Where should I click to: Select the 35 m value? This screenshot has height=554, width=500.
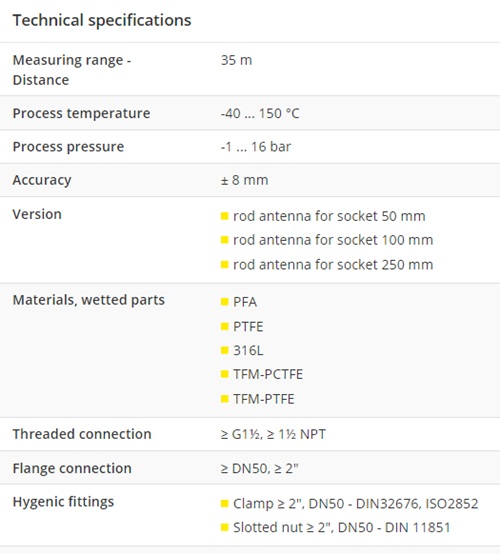[x=236, y=60]
